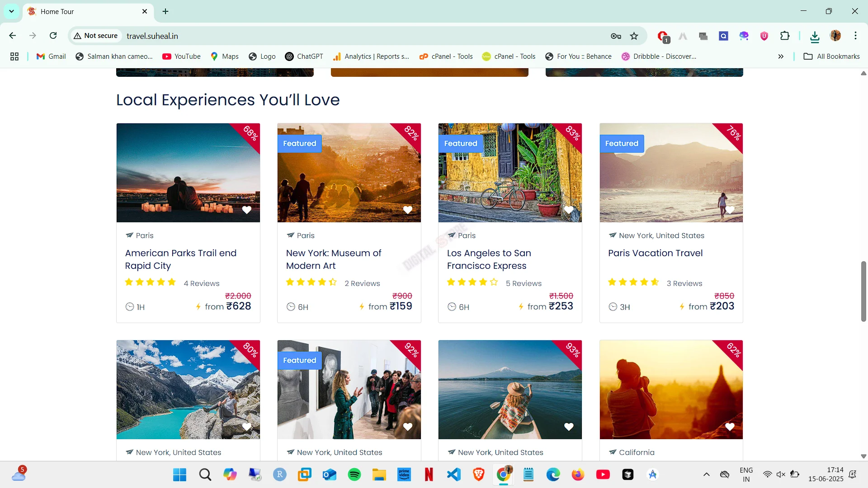Open New York: Museum of Modern Art
Screen dimensions: 868x488
click(334, 259)
